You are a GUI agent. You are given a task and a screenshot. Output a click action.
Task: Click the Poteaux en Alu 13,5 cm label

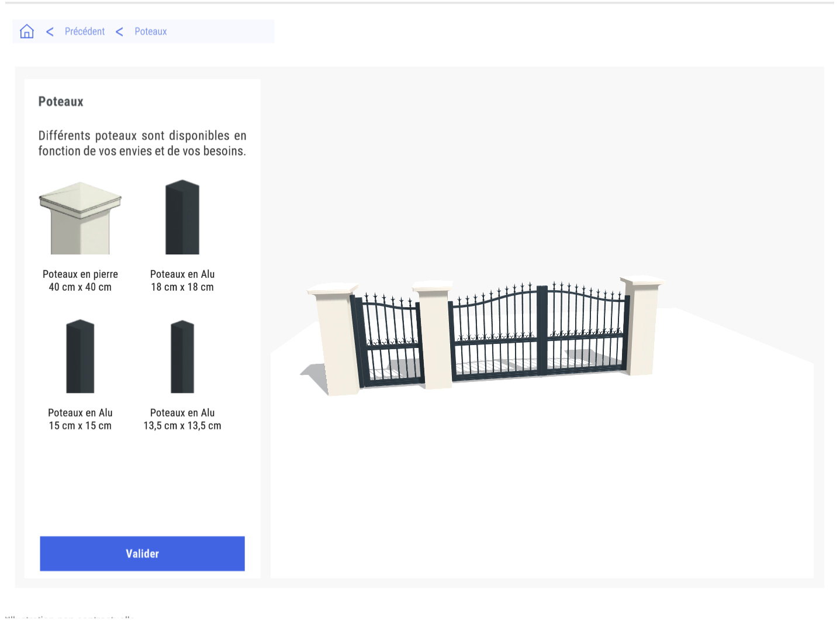tap(182, 419)
